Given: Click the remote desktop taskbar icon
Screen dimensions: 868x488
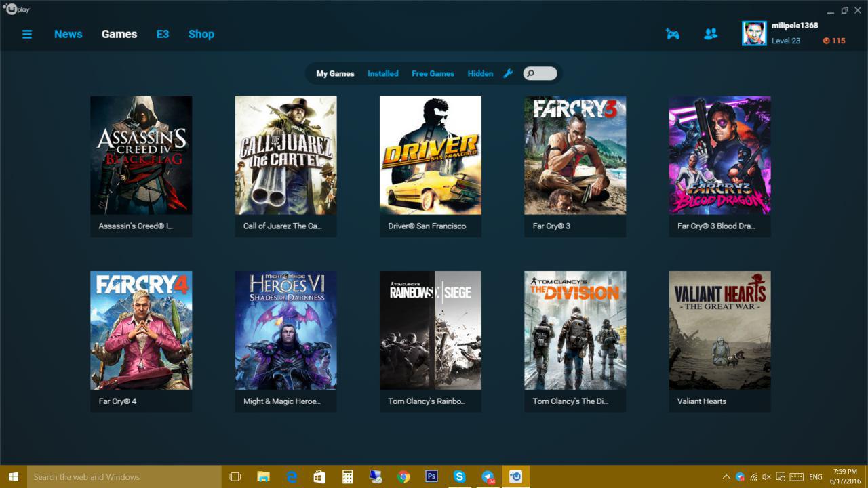Looking at the screenshot, I should [376, 476].
